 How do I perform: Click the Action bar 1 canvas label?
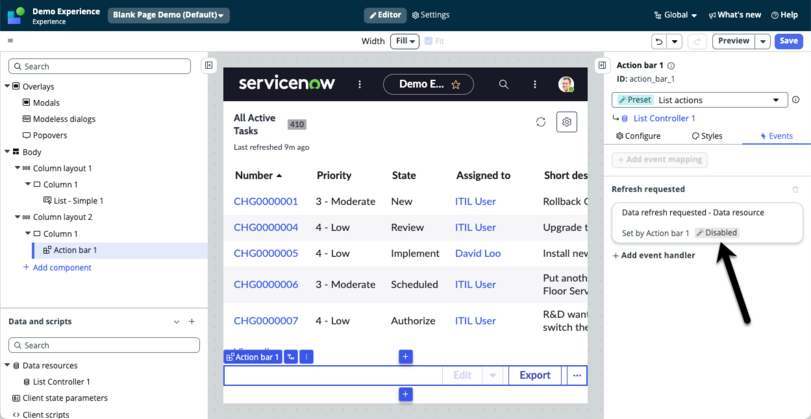[253, 357]
